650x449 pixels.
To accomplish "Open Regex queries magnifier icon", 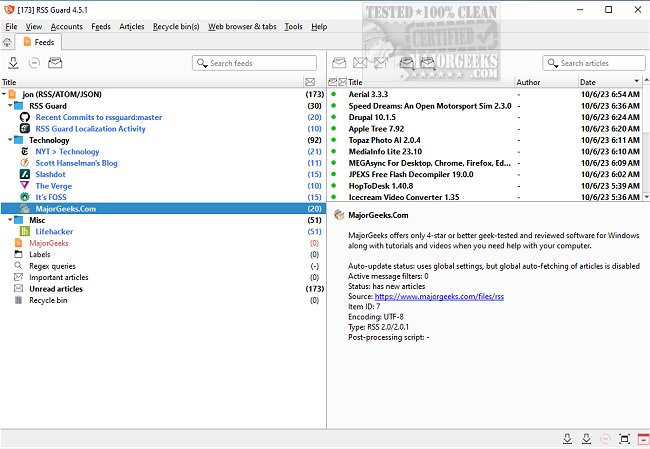I will click(x=18, y=266).
